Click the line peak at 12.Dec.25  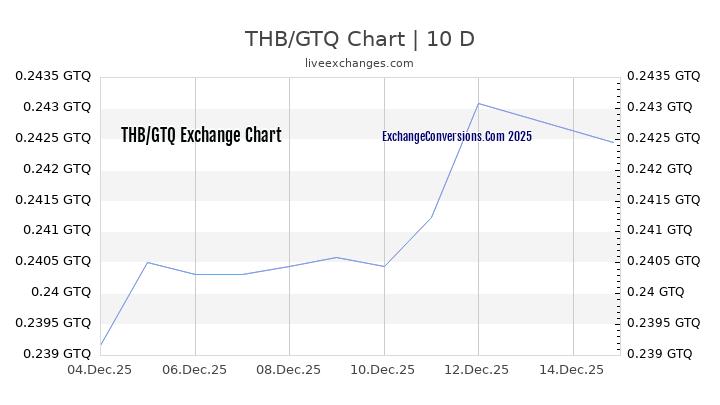tap(478, 103)
